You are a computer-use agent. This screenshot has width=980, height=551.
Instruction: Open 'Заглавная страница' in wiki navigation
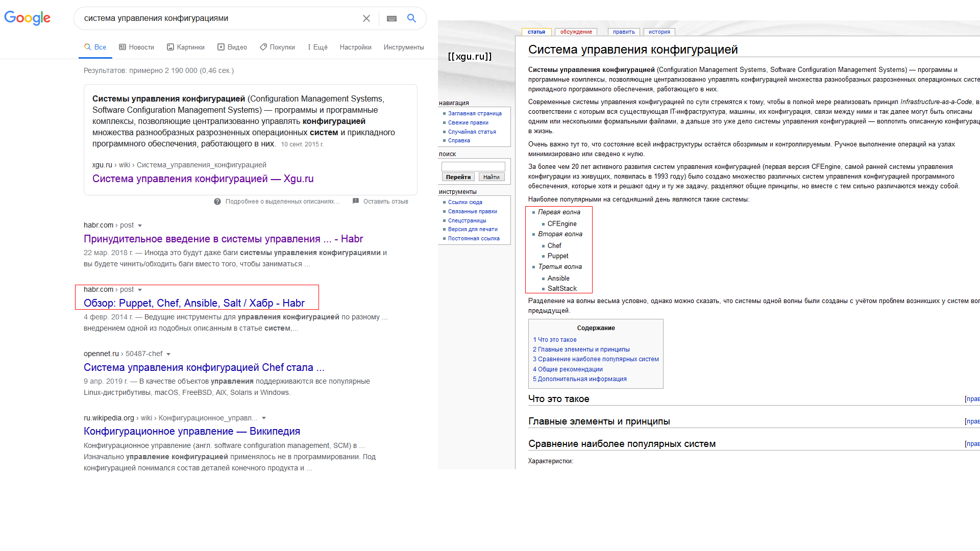pos(475,113)
